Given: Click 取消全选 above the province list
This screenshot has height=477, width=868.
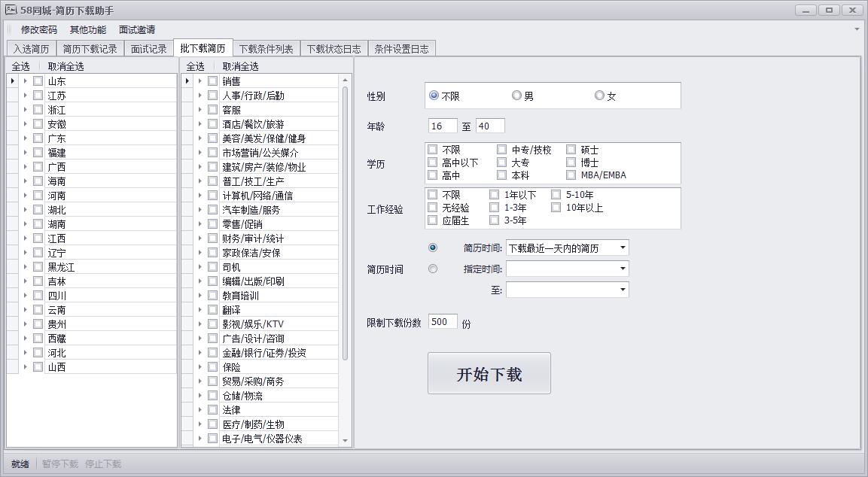Looking at the screenshot, I should 66,66.
